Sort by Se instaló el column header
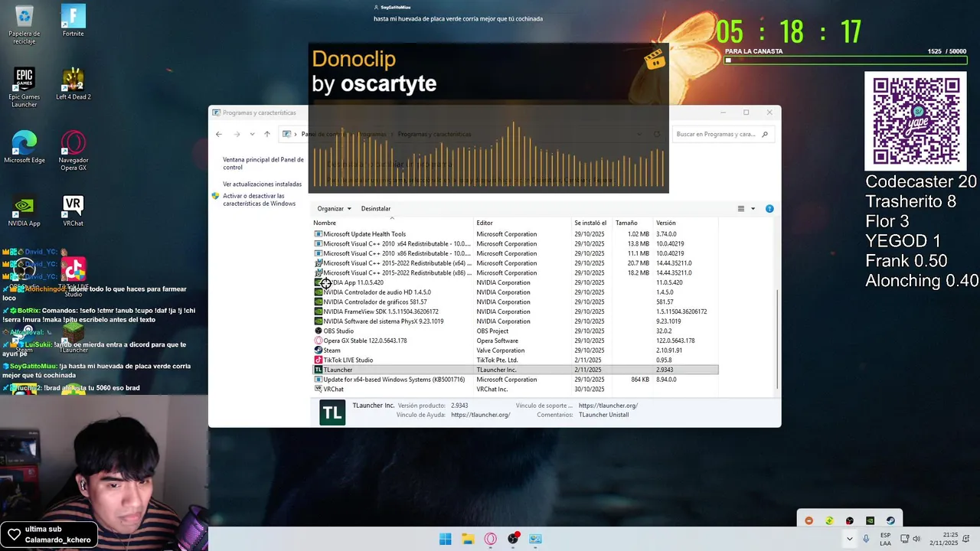Screen dimensions: 980x551 tap(593, 223)
